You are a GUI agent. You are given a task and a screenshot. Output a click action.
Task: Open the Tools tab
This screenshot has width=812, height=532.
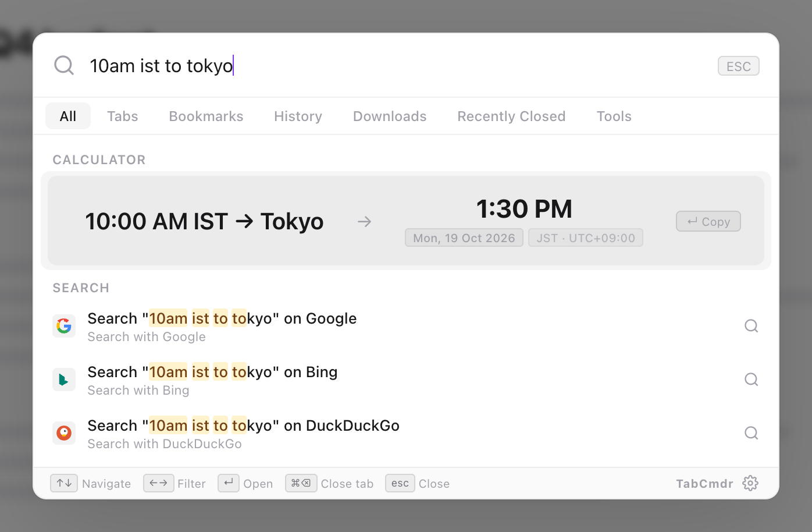coord(614,116)
